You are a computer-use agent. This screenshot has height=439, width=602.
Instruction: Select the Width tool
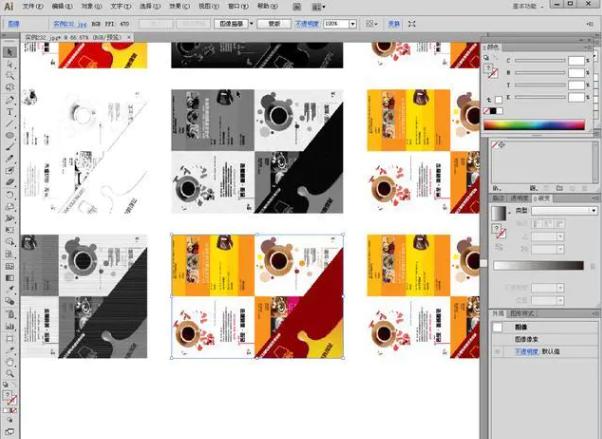coord(10,218)
